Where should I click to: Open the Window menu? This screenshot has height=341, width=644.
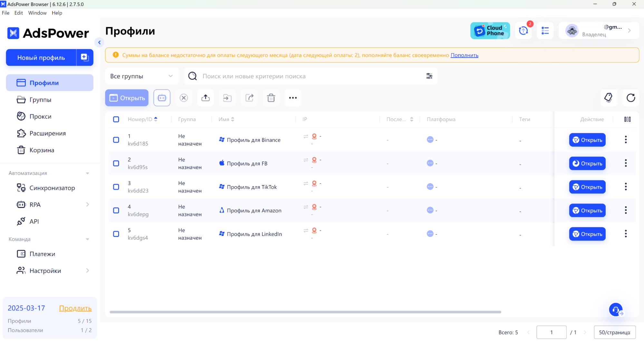click(x=37, y=13)
